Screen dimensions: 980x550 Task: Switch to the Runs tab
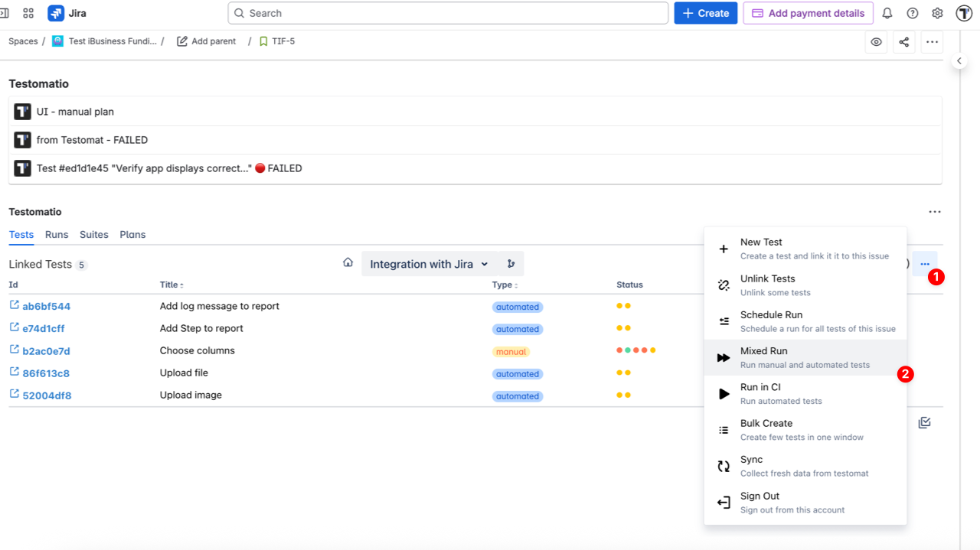(57, 235)
